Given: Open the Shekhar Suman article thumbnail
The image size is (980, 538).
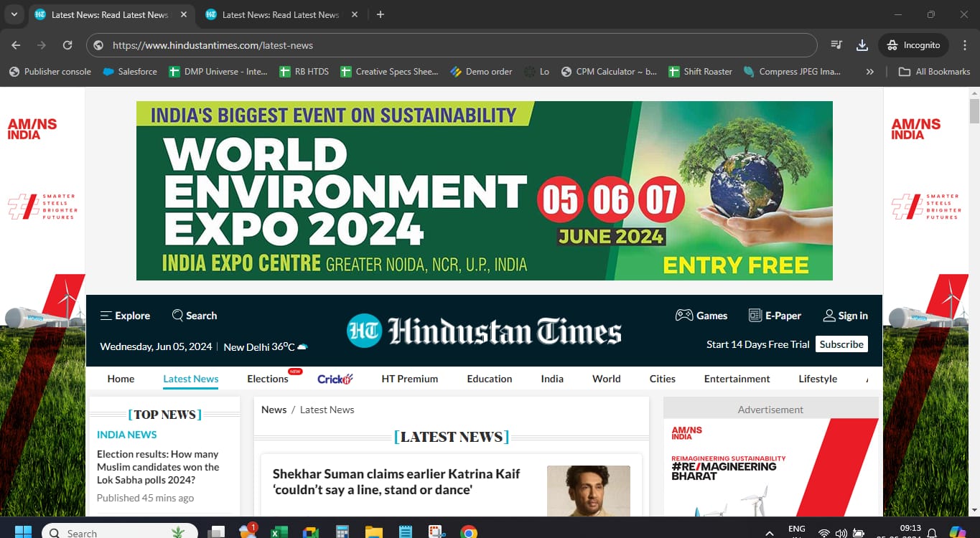Looking at the screenshot, I should tap(588, 491).
